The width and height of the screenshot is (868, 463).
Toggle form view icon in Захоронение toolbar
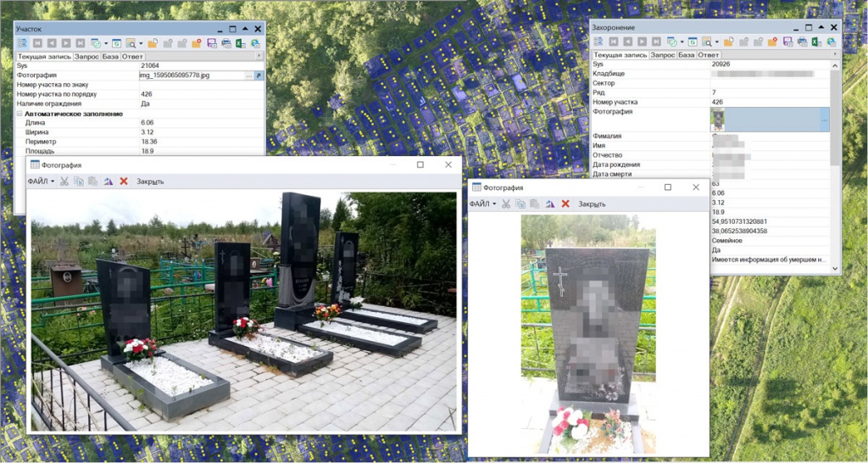(598, 42)
